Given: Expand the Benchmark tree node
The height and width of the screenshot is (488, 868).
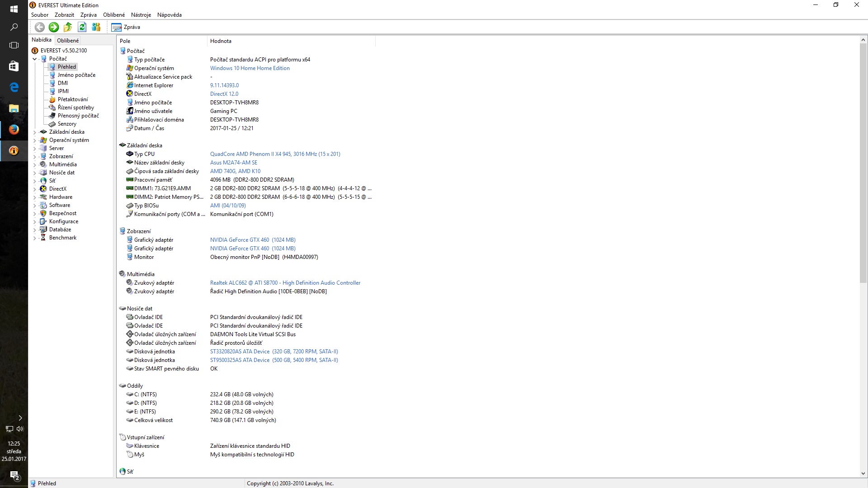Looking at the screenshot, I should click(35, 238).
